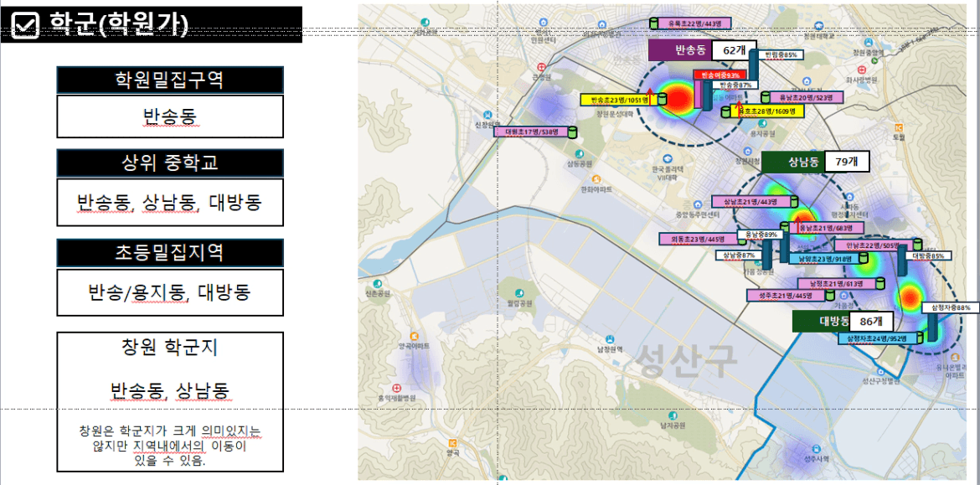Image resolution: width=980 pixels, height=485 pixels.
Task: Click the 한화아파트 orange marker icon
Action: [x=596, y=178]
